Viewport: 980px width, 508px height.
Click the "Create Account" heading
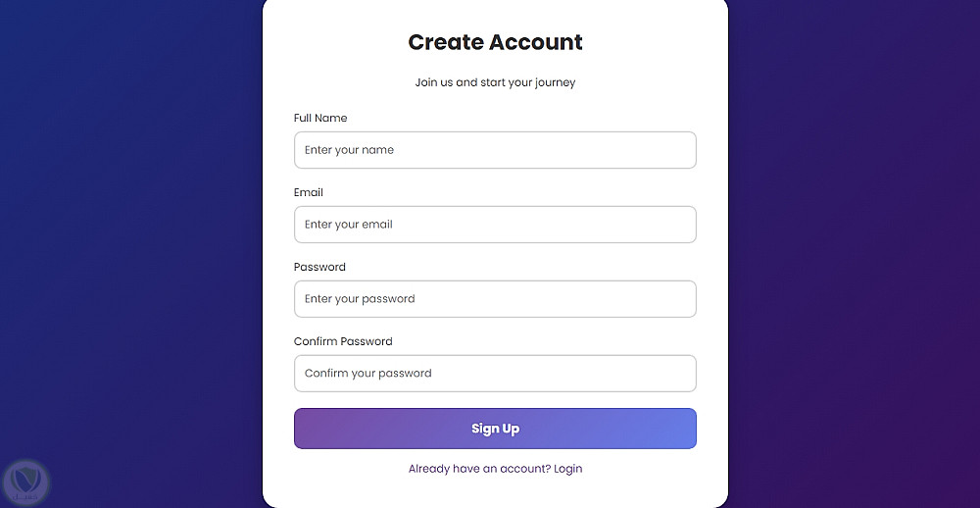495,42
